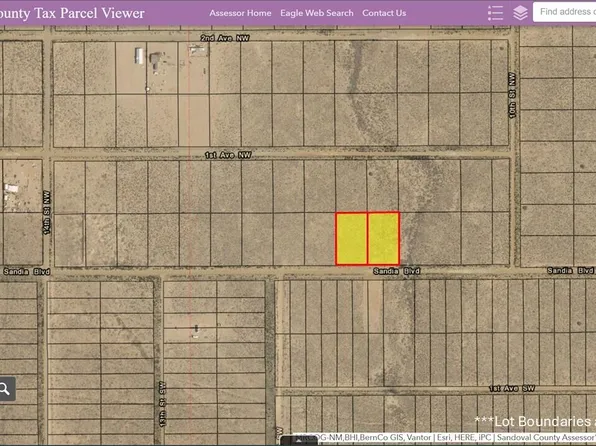596x446 pixels.
Task: Click the magnifier search icon
Action: point(5,389)
